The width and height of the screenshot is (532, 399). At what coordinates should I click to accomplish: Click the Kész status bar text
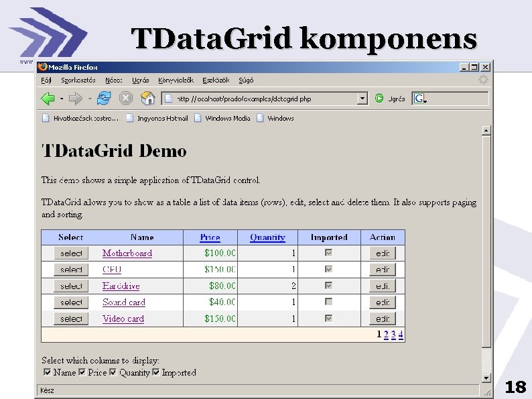(47, 390)
